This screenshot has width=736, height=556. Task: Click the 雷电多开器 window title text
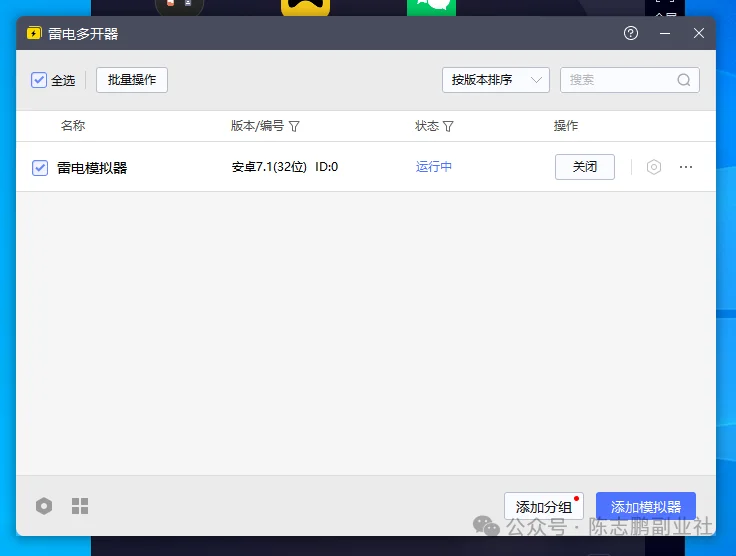(83, 34)
